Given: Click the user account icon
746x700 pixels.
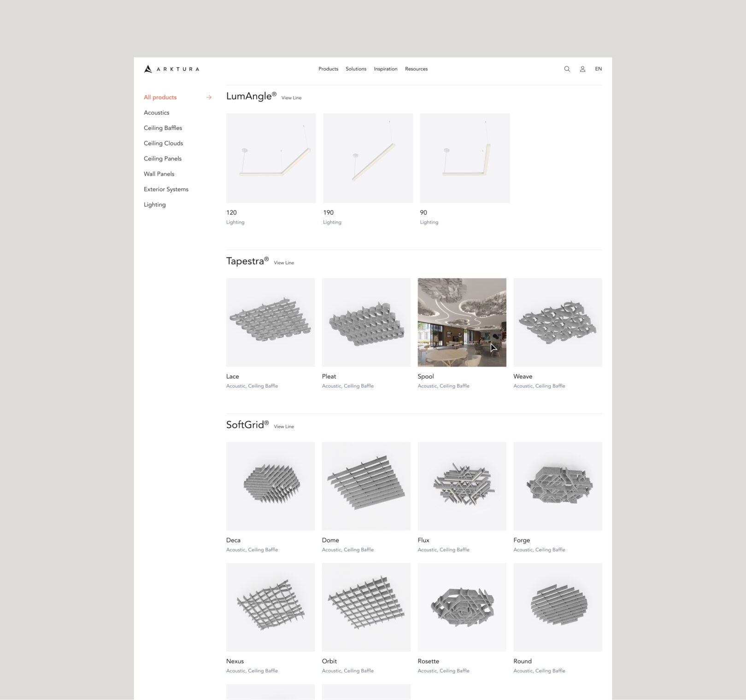Looking at the screenshot, I should (x=582, y=69).
